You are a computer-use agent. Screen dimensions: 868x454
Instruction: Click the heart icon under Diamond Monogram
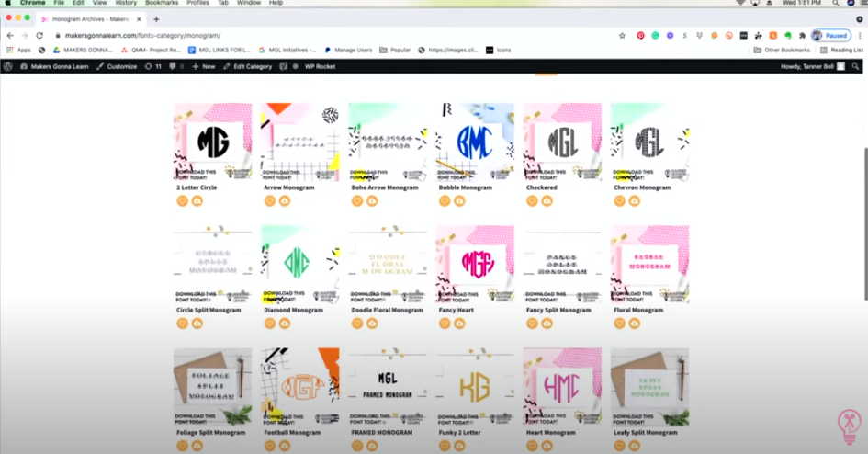[269, 323]
